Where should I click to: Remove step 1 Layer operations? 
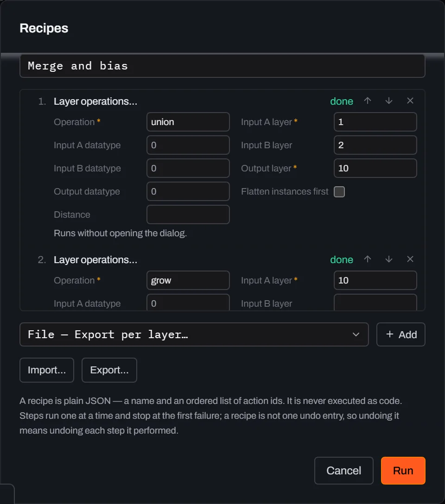(410, 101)
